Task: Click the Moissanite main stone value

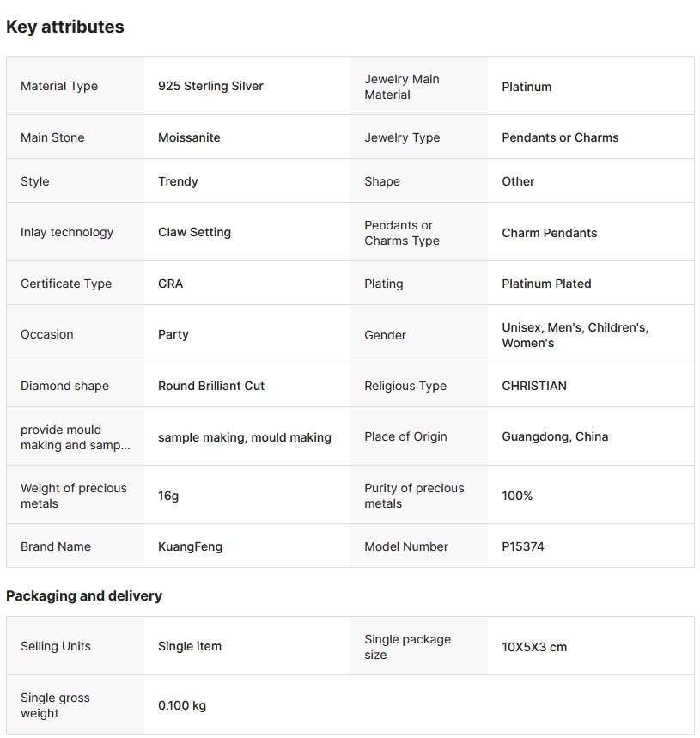Action: (189, 137)
